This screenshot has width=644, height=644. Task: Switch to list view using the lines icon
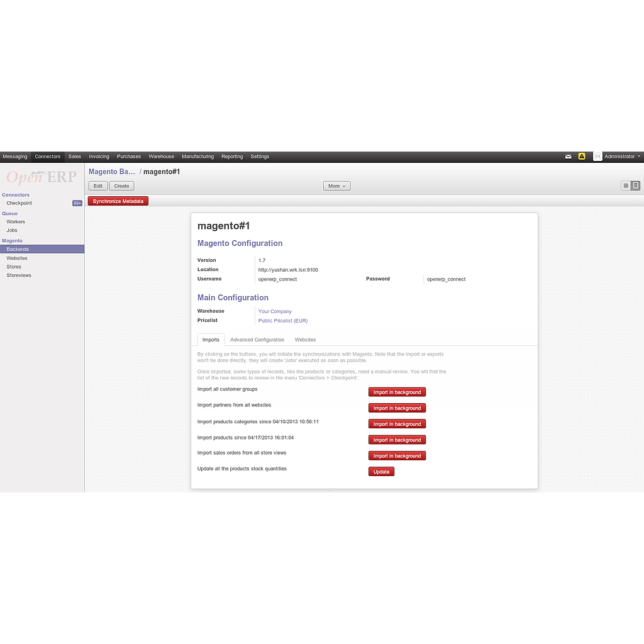[627, 186]
